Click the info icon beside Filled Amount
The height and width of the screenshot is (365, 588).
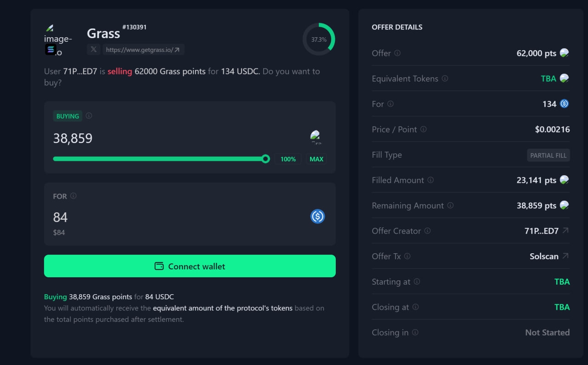point(430,180)
